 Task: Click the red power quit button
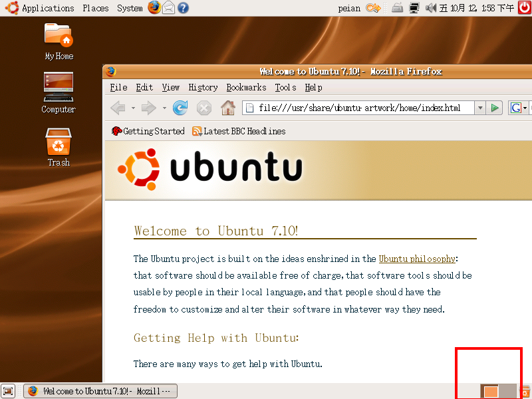point(525,7)
